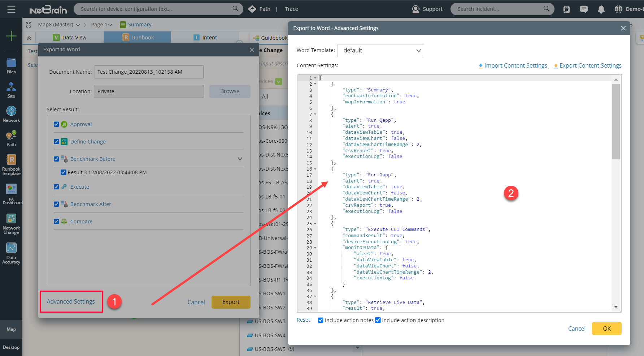
Task: Open the Page 1 dropdown
Action: point(101,25)
